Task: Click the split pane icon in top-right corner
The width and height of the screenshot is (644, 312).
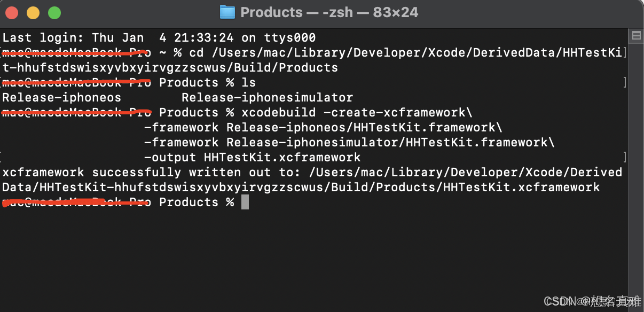Action: pyautogui.click(x=636, y=35)
